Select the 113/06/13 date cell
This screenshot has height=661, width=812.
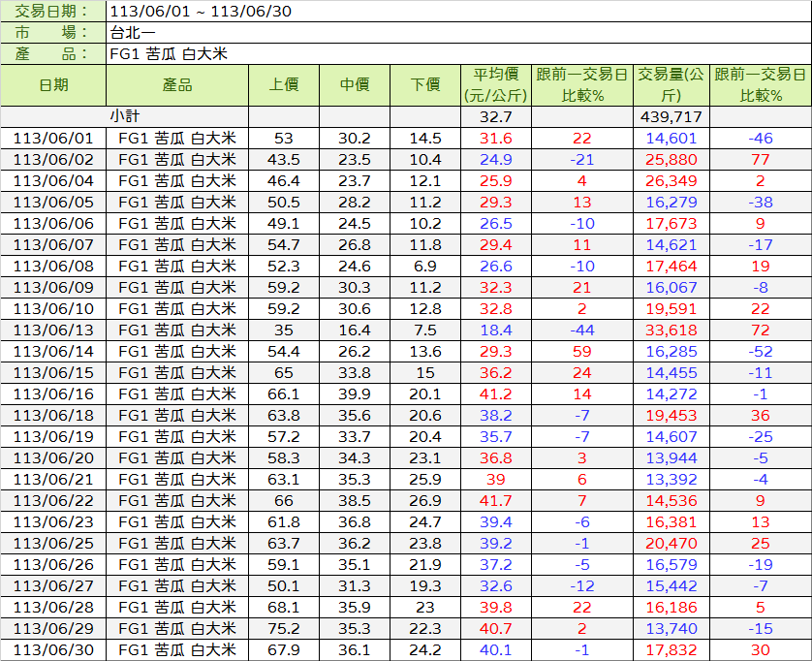point(53,330)
